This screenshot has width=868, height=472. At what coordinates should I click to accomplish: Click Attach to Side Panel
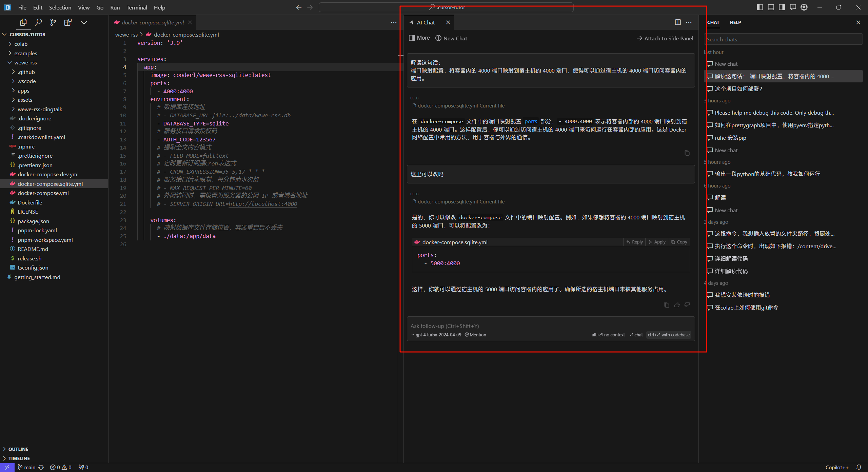pyautogui.click(x=665, y=38)
